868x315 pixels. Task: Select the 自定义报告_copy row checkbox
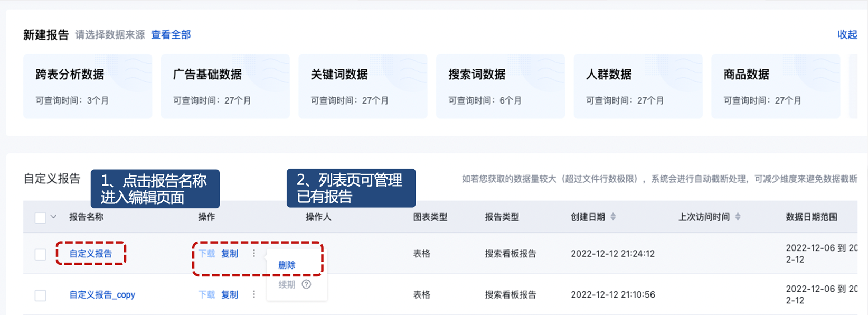(x=40, y=295)
